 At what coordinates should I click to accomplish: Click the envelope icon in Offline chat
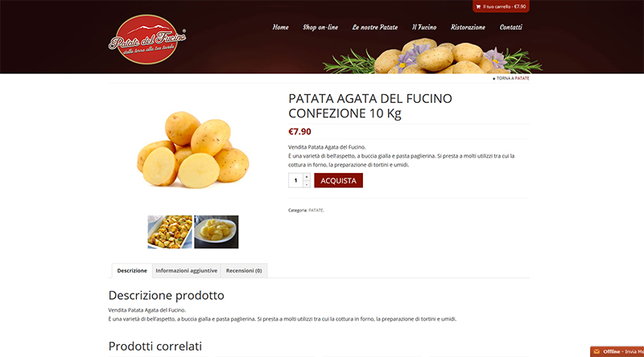coord(597,351)
